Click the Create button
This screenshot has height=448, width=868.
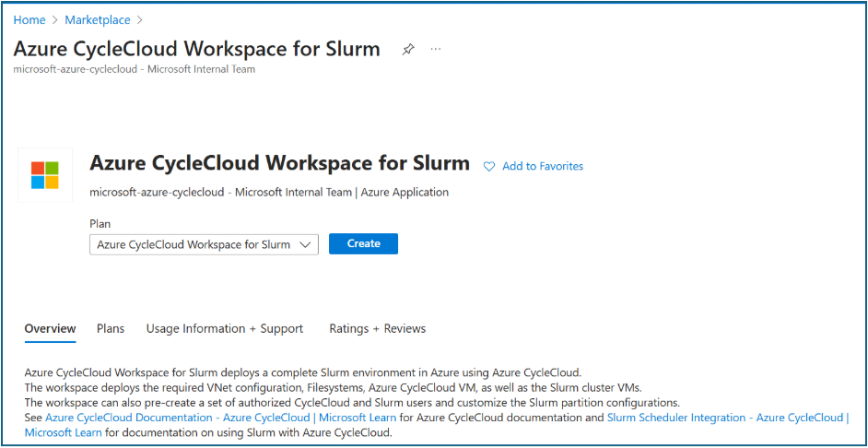(x=363, y=243)
